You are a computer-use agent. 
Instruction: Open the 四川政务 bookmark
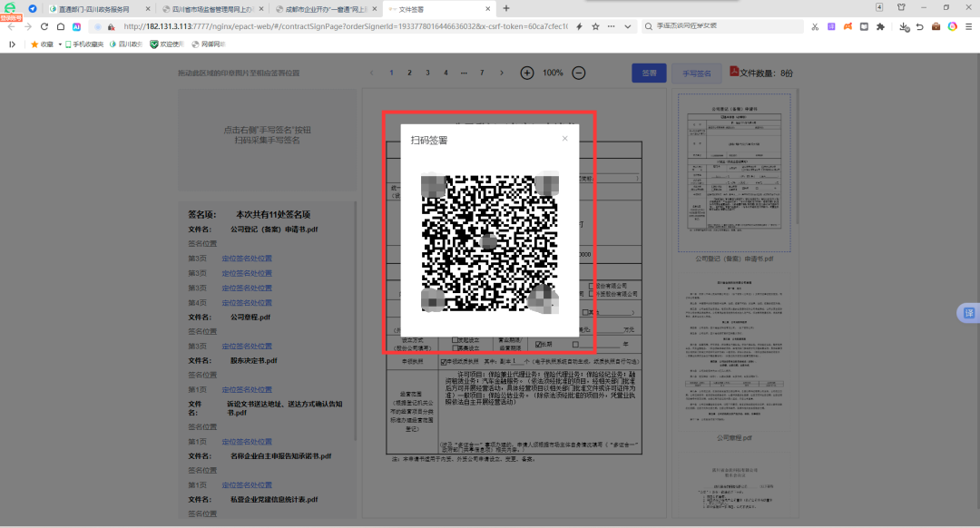[x=126, y=44]
